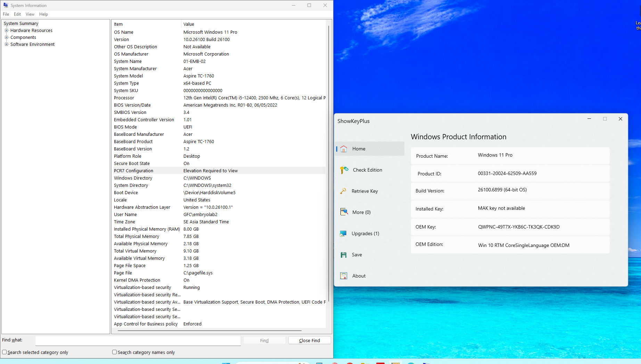Open the More (0) section icon
This screenshot has height=364, width=641.
(344, 212)
